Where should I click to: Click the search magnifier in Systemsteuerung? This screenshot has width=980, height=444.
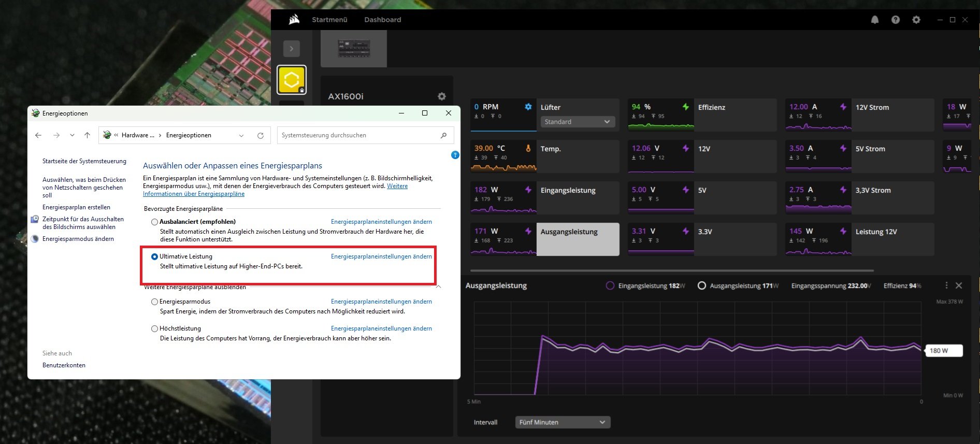pos(443,135)
